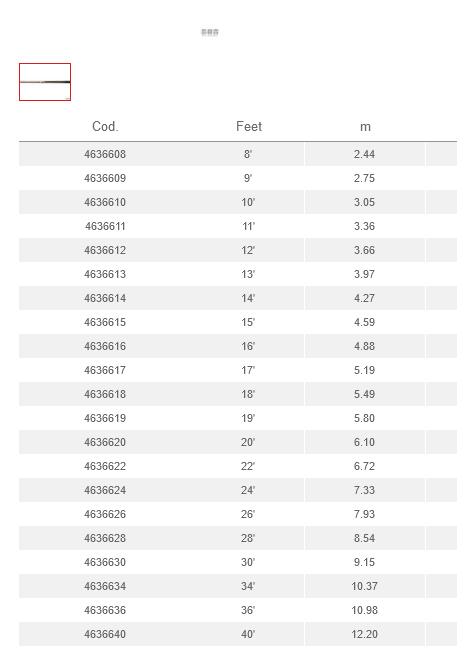This screenshot has width=457, height=648.
Task: Click the 34' length cell
Action: tap(248, 586)
